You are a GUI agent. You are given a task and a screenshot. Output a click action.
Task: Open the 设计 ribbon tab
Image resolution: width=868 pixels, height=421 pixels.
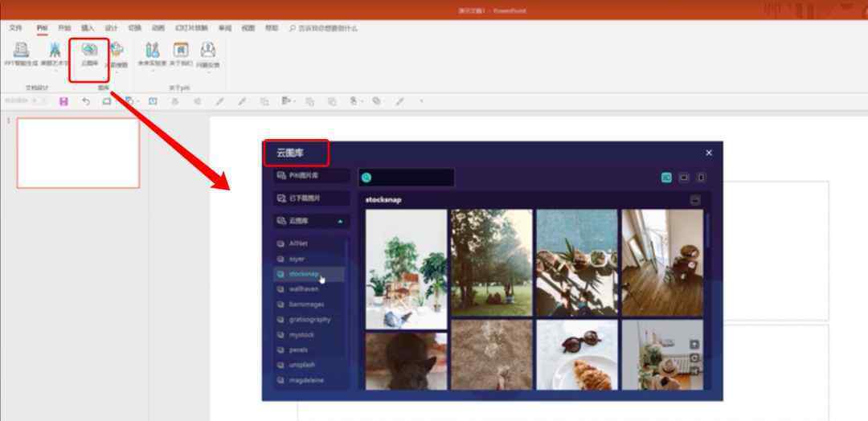(x=111, y=27)
